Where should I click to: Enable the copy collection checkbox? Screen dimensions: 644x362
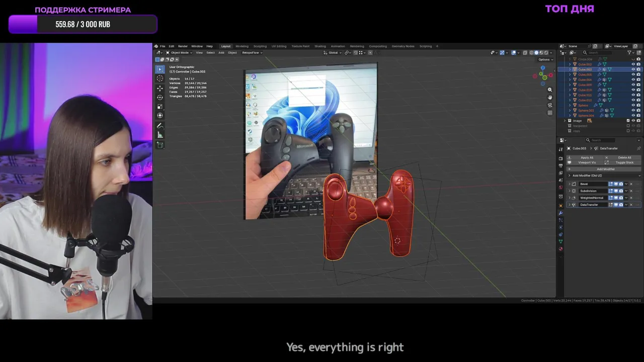[628, 131]
